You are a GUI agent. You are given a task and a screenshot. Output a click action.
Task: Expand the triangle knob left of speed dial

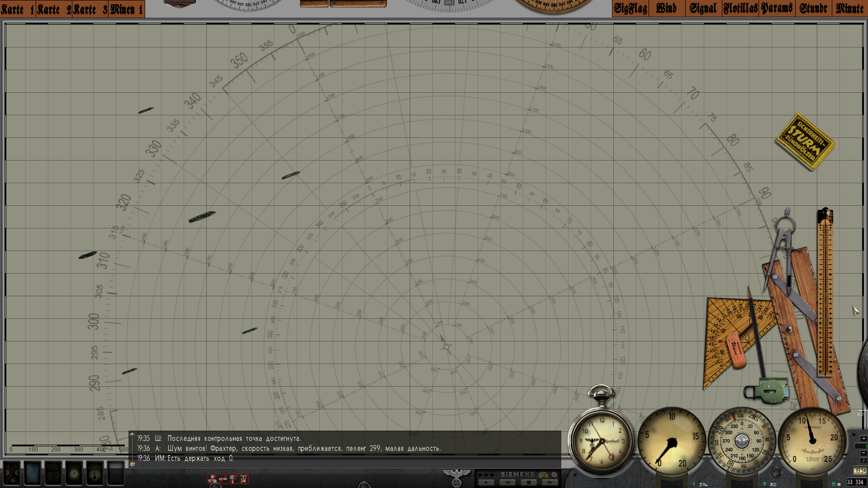click(x=575, y=475)
